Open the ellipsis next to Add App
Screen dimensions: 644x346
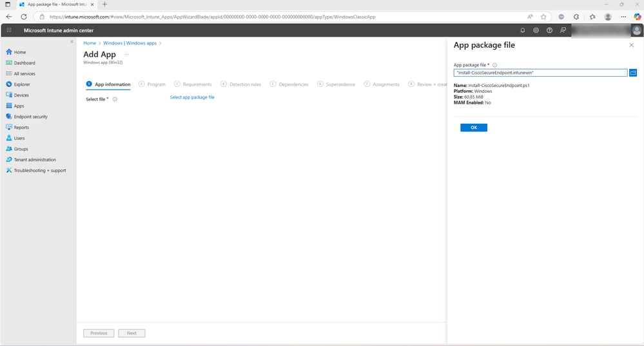click(x=126, y=54)
